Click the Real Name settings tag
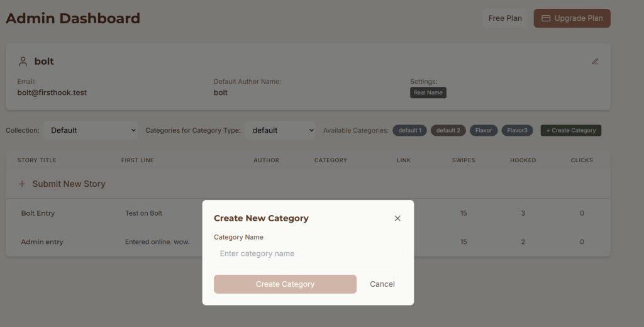Image resolution: width=644 pixels, height=327 pixels. (428, 92)
